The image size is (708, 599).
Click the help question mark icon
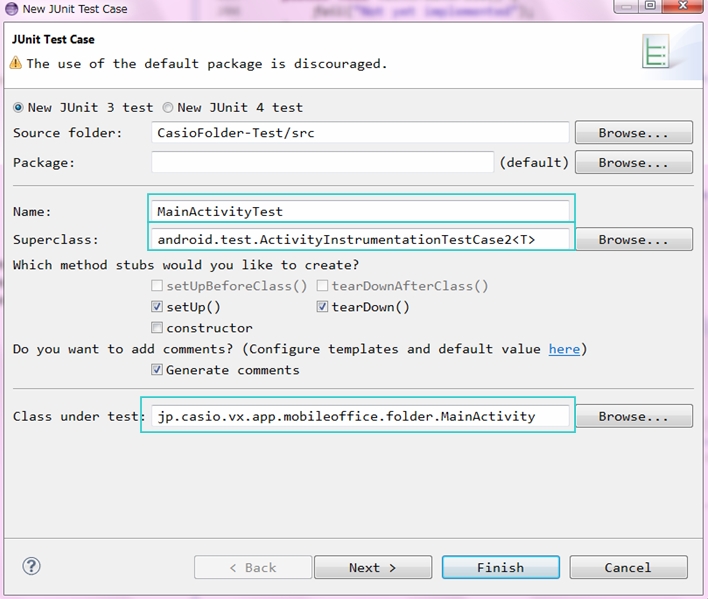[x=31, y=566]
